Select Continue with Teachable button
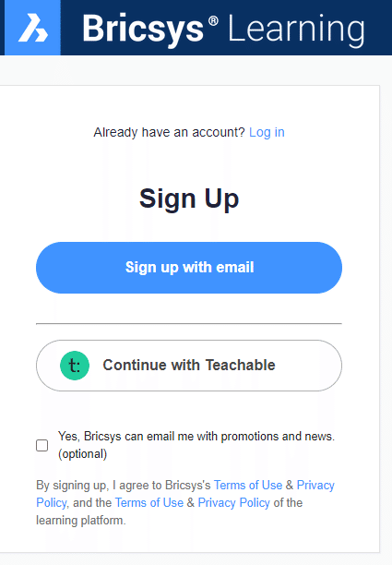392x565 pixels. [189, 366]
